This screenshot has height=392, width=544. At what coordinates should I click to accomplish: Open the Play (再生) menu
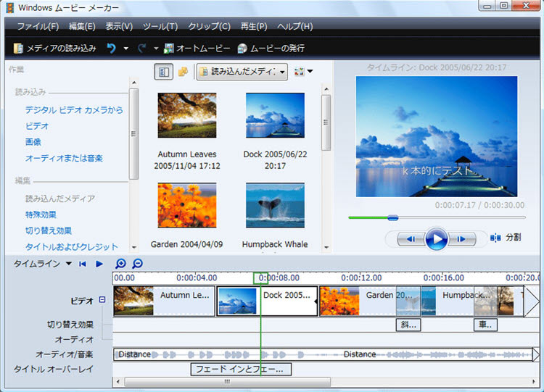[x=254, y=26]
